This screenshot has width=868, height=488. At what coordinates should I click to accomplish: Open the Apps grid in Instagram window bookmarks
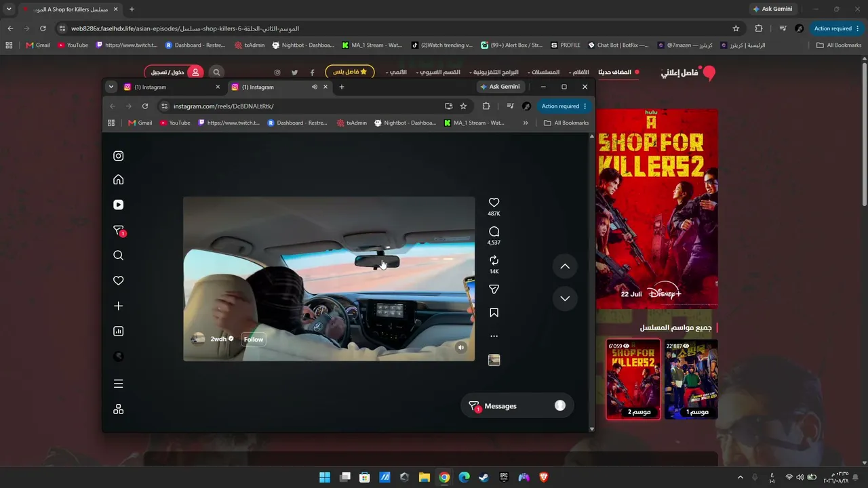point(111,123)
